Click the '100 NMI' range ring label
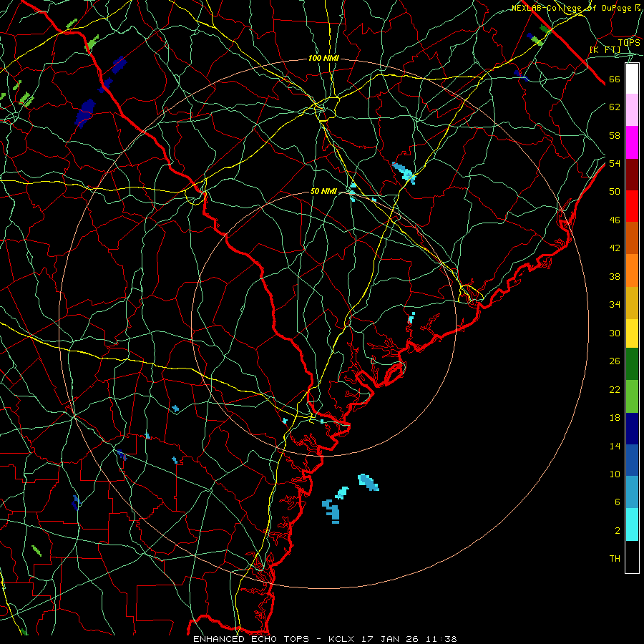 pos(323,59)
